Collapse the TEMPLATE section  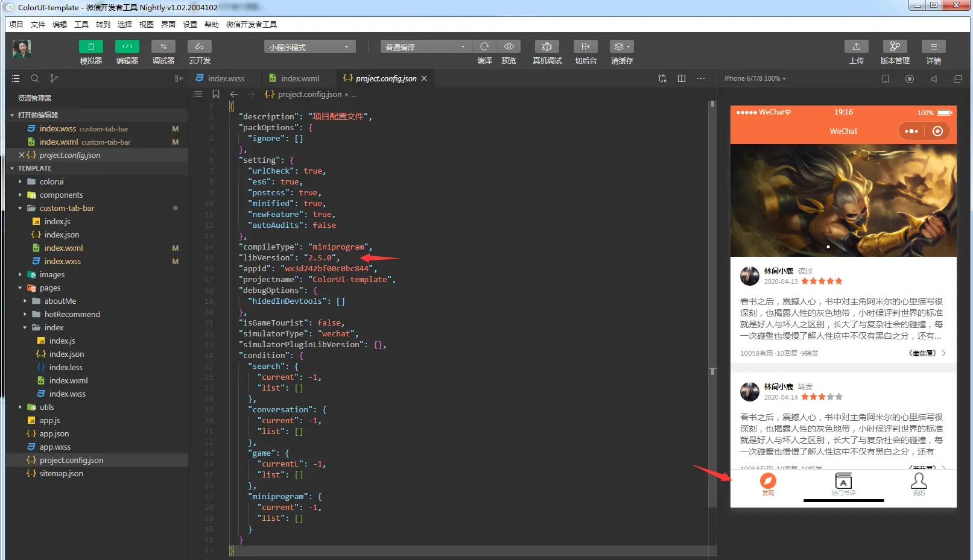coord(97,168)
